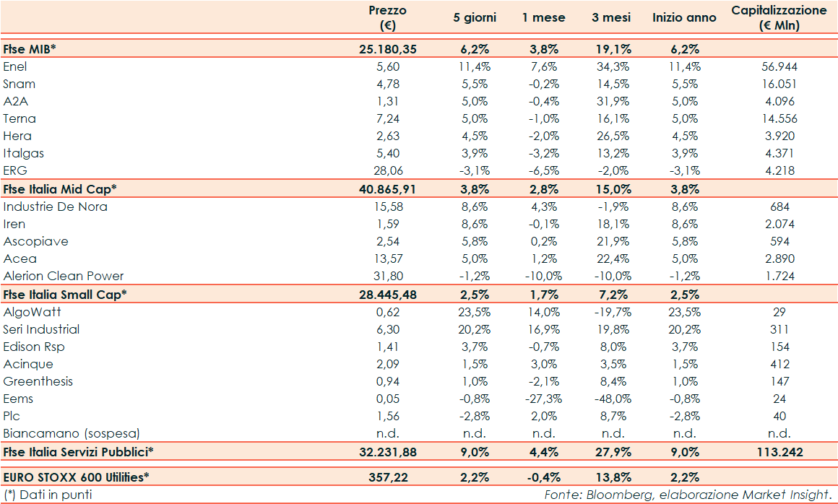The height and width of the screenshot is (504, 838).
Task: Select the Alerion Clean Power row label
Action: [x=64, y=276]
